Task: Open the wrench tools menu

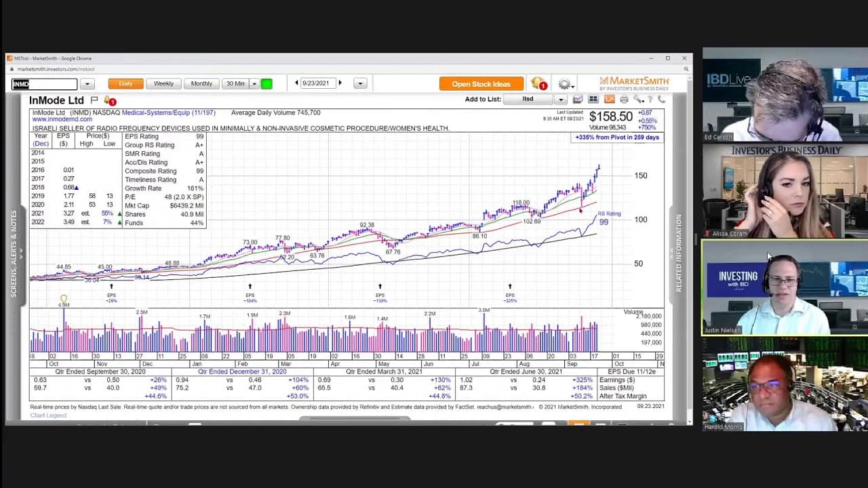Action: click(638, 100)
